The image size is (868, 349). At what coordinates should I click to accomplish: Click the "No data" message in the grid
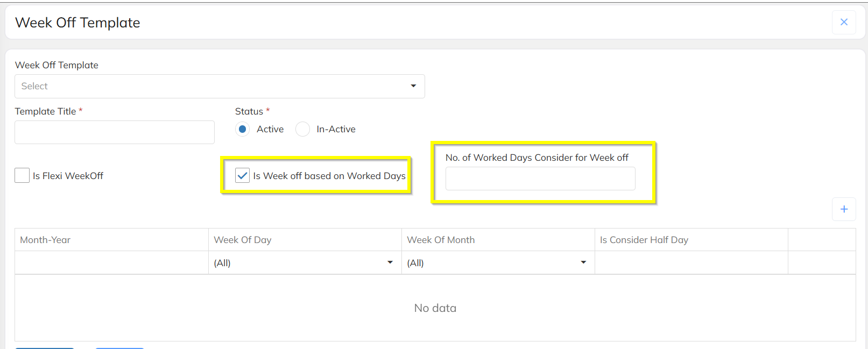[435, 308]
